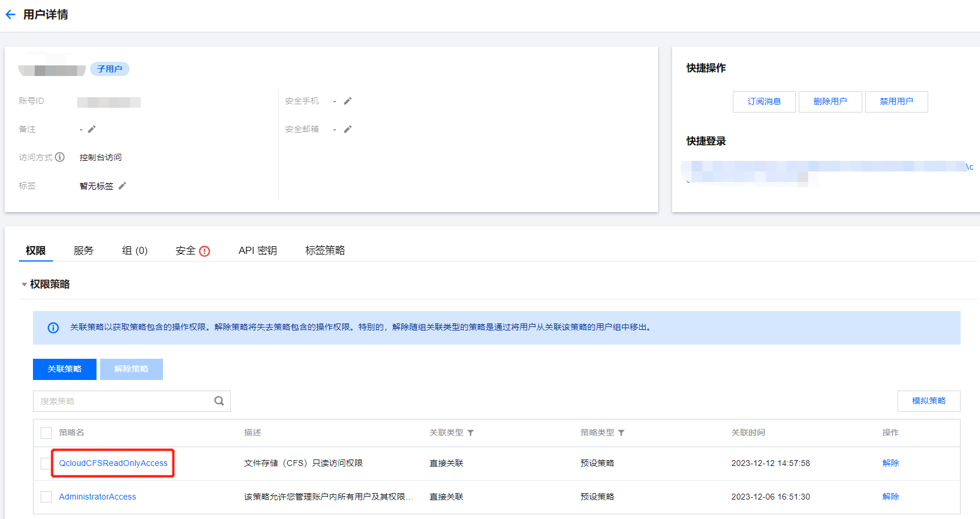Edit 标签 using the pencil icon
This screenshot has width=980, height=519.
(x=122, y=186)
